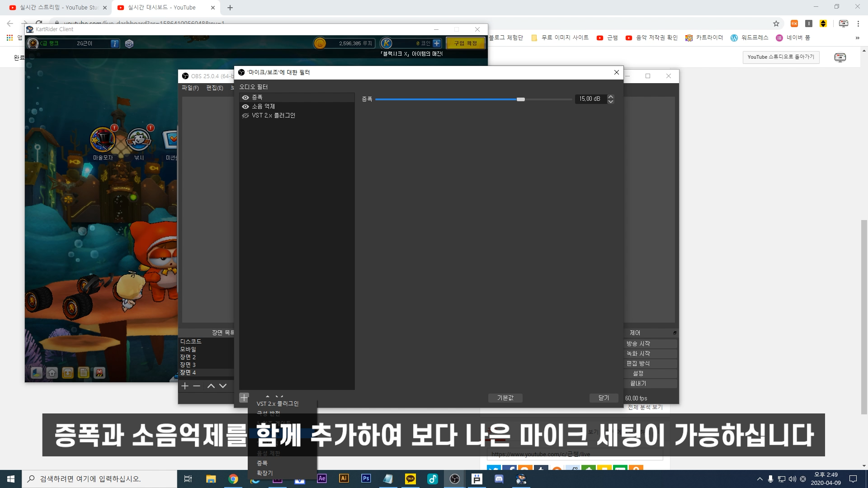Screen dimensions: 868x488
Task: Open Discord from the taskbar
Action: click(x=499, y=479)
